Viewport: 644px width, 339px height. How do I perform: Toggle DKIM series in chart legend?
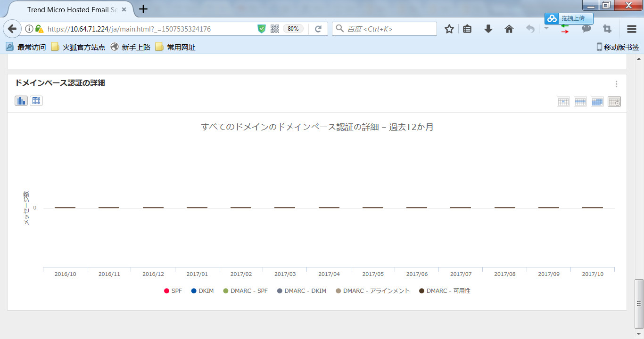pyautogui.click(x=202, y=291)
